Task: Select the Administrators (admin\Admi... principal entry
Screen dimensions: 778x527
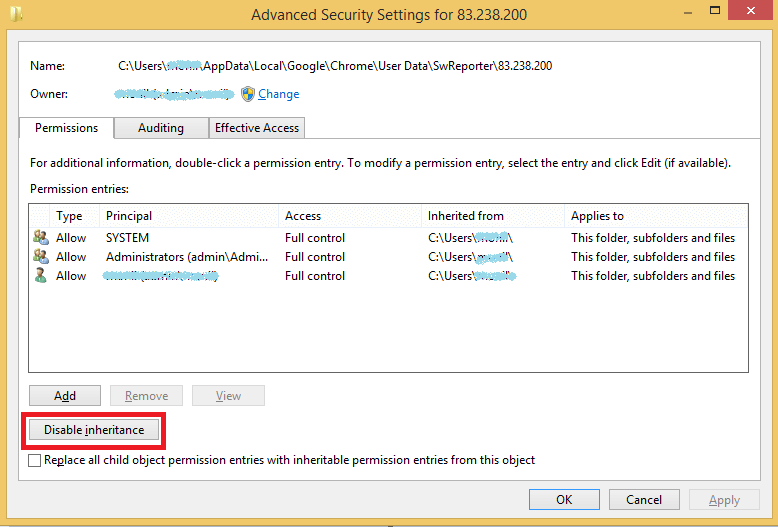Action: tap(187, 257)
